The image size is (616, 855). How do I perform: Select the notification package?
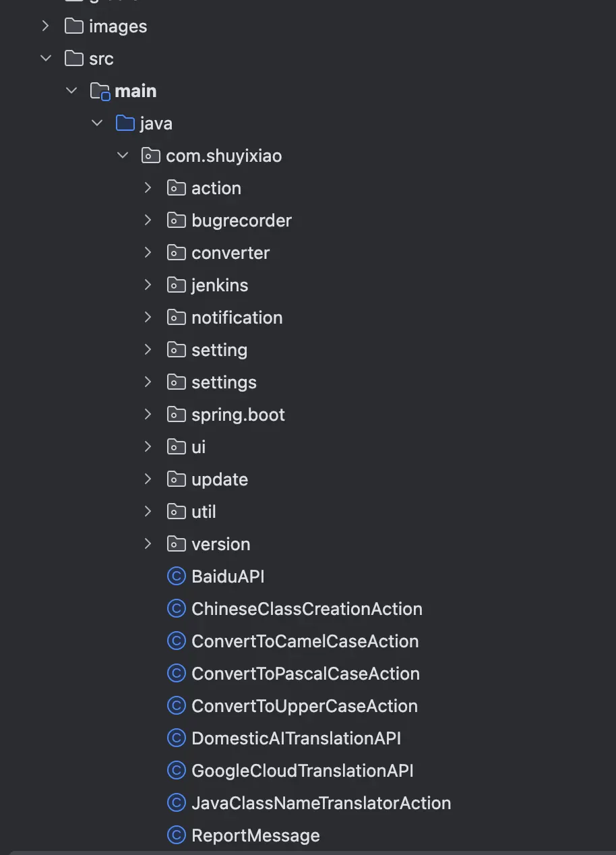click(237, 318)
